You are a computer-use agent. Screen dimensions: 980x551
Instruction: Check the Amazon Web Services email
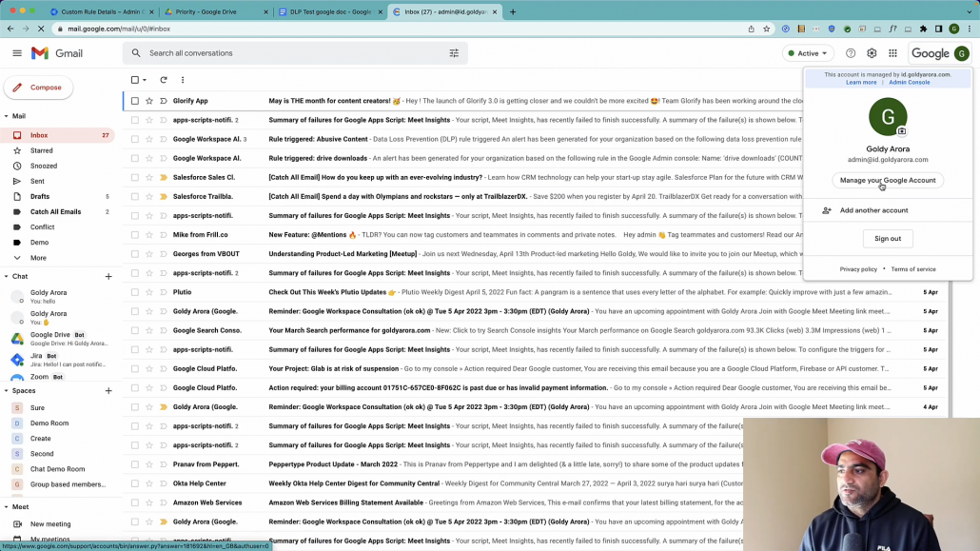coord(135,502)
